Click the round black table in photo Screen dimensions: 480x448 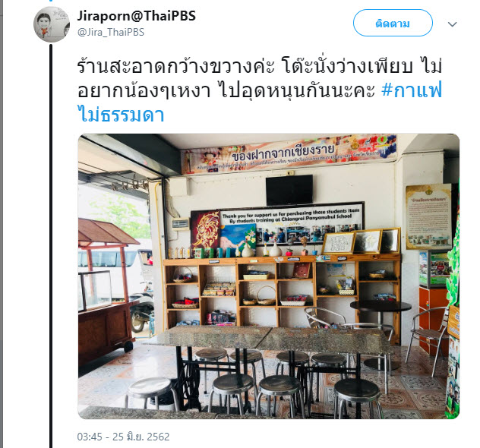pos(381,306)
